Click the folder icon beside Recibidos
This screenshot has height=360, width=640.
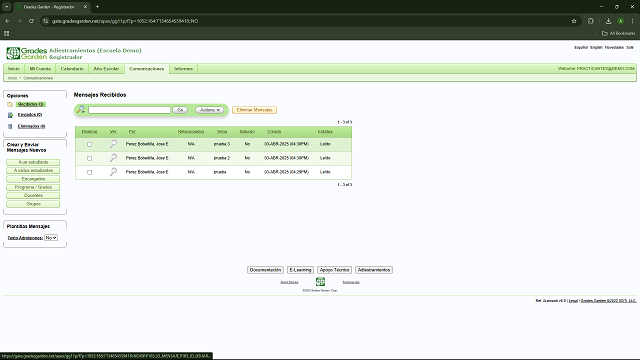pyautogui.click(x=10, y=104)
